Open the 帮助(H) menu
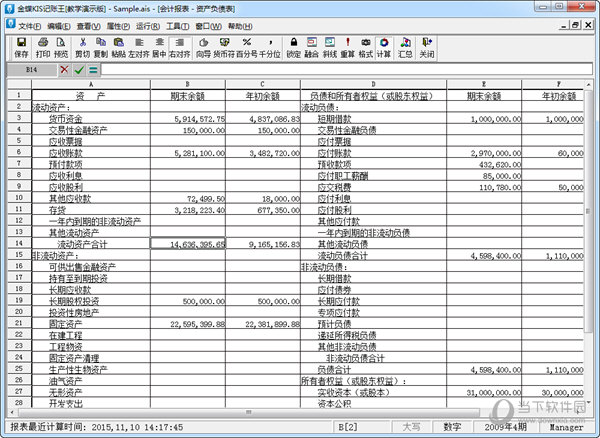Image resolution: width=600 pixels, height=438 pixels. pyautogui.click(x=240, y=26)
